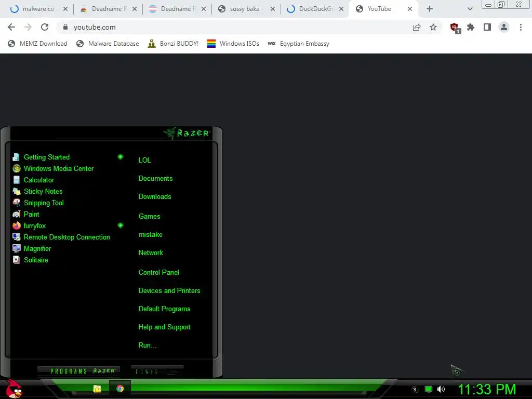Viewport: 532px width, 399px height.
Task: Open the Games folder
Action: coord(149,217)
